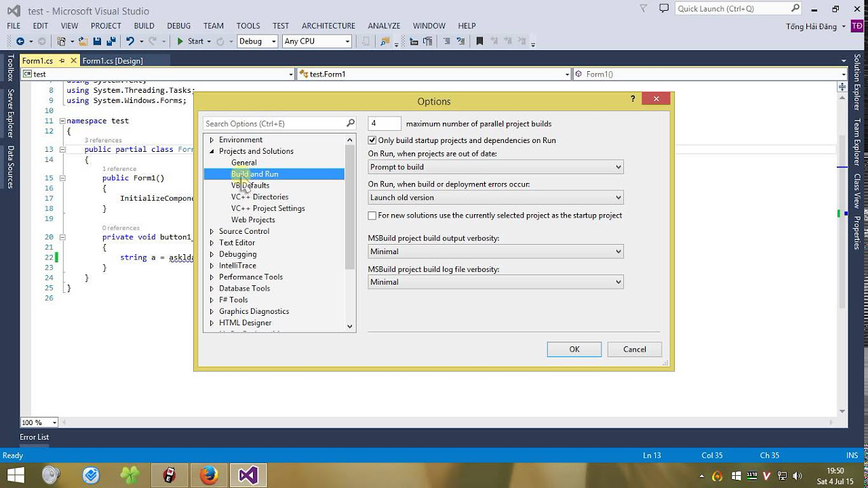Open the 100 % zoom dropdown
868x488 pixels.
(39, 422)
